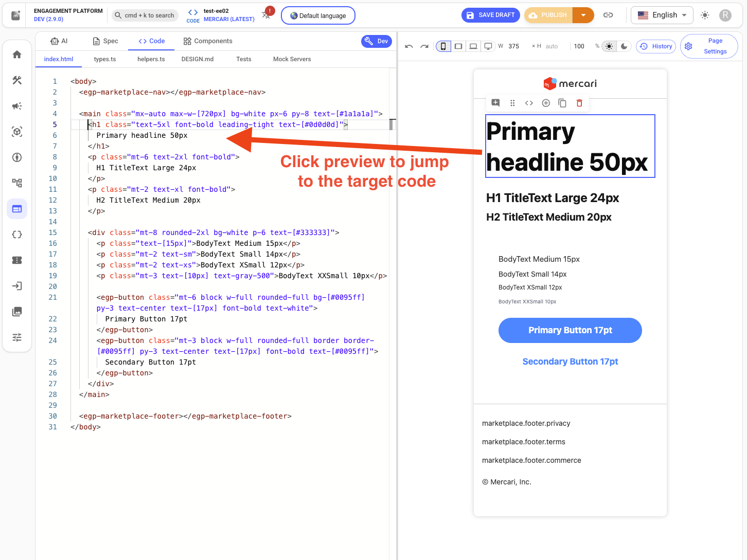
Task: Click the redo arrow in preview toolbar
Action: (x=424, y=46)
